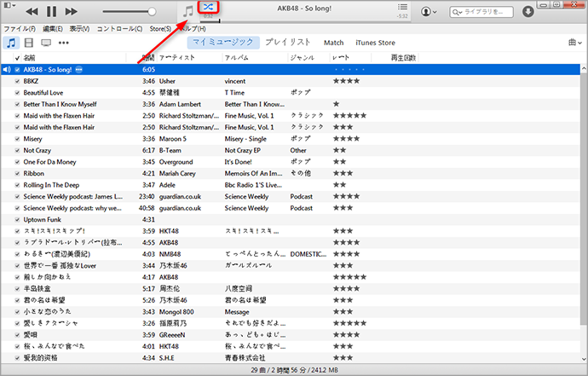Set rating dots for AKB48 - So long!
This screenshot has height=376, width=588.
(x=349, y=69)
